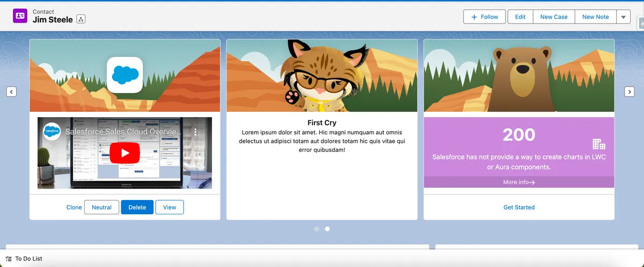Go to previous carousel slide
644x267 pixels.
point(11,92)
